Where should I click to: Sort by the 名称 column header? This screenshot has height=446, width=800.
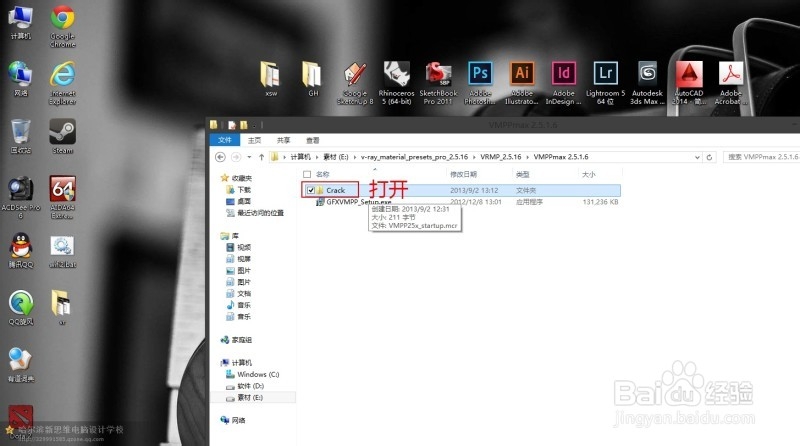[x=322, y=174]
